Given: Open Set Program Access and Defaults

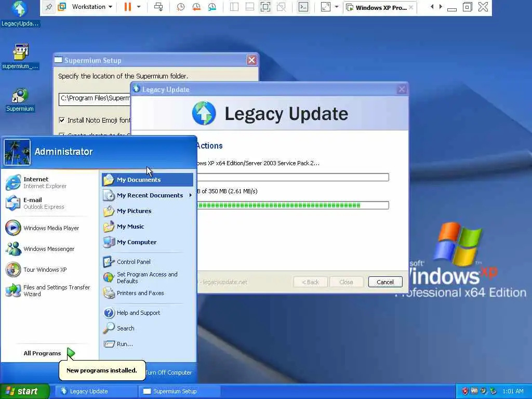Looking at the screenshot, I should coord(147,277).
